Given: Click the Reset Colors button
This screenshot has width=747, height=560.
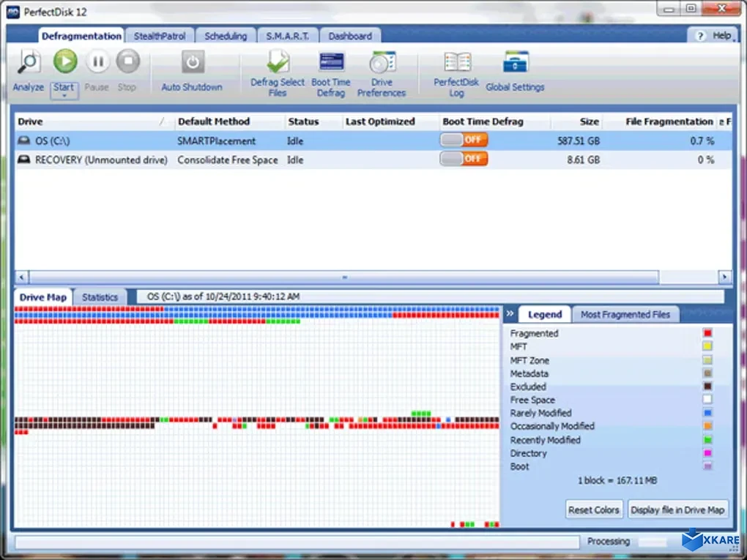Looking at the screenshot, I should point(594,510).
